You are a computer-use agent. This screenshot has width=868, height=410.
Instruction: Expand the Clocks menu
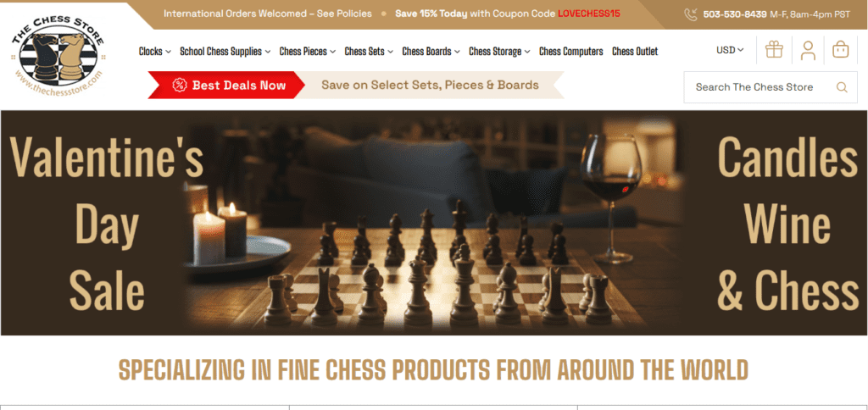click(x=154, y=52)
